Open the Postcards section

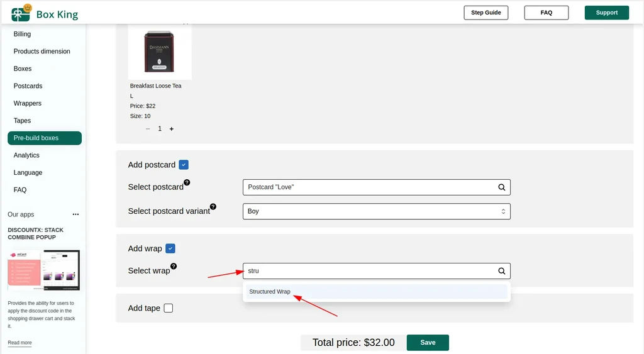[28, 86]
